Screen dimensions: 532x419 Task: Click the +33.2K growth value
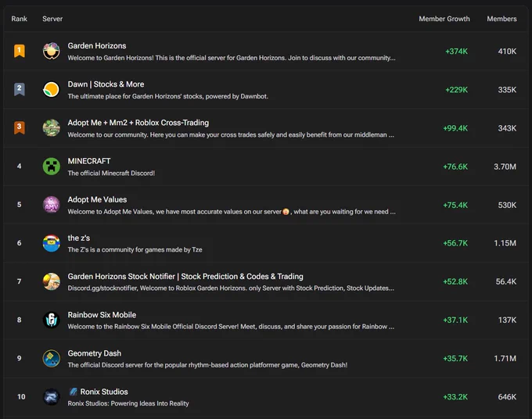tap(455, 397)
